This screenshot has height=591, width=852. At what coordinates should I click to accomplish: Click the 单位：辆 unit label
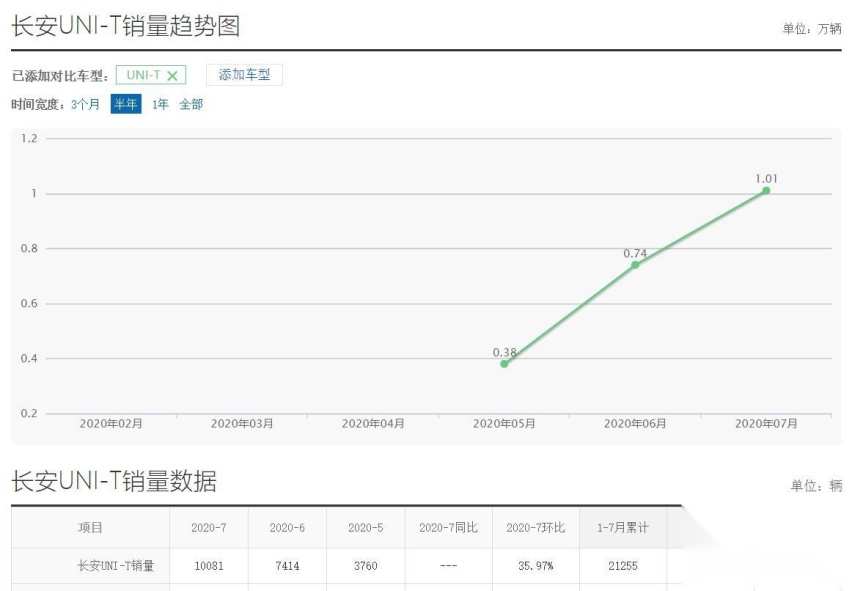[816, 486]
